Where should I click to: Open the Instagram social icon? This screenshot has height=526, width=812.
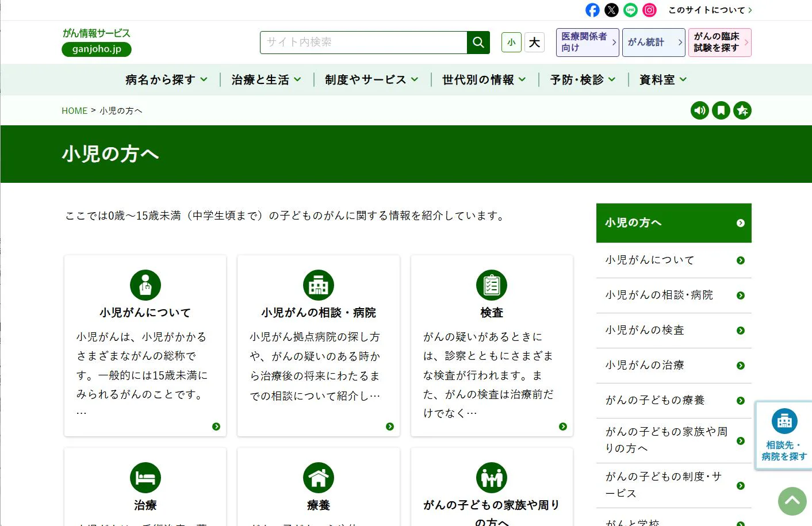click(x=649, y=10)
